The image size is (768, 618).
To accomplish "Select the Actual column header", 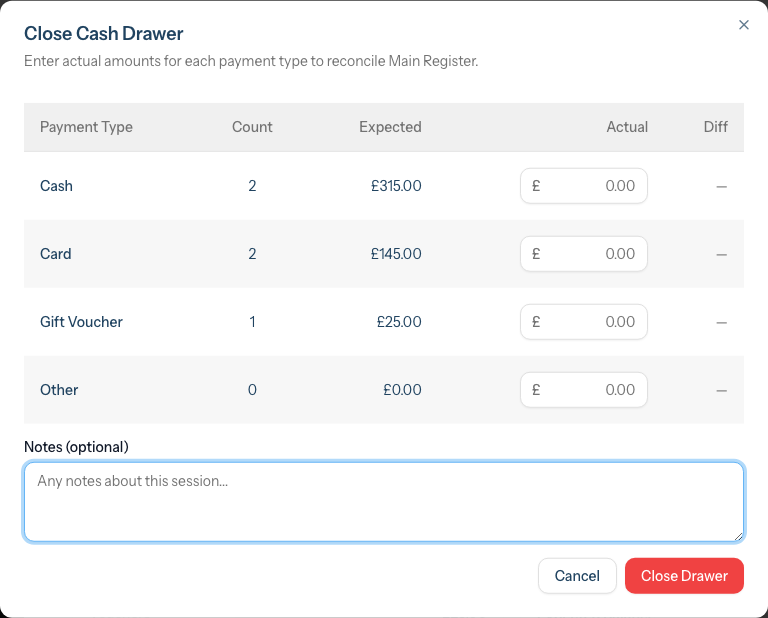I will point(627,127).
